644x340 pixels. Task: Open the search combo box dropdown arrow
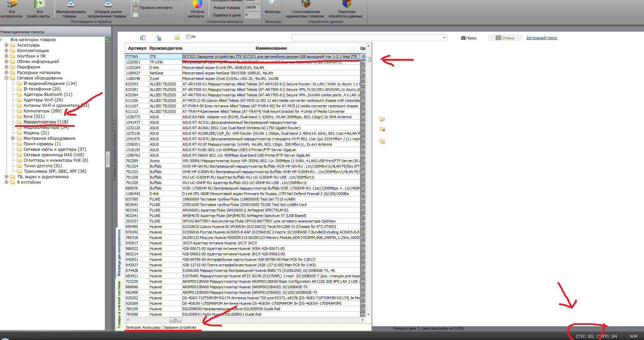[x=444, y=38]
